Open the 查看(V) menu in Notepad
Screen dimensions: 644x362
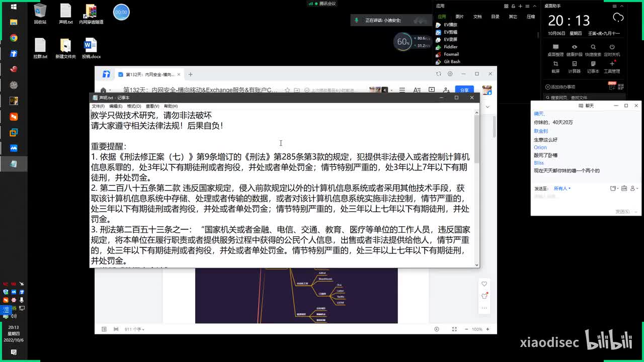click(x=152, y=106)
